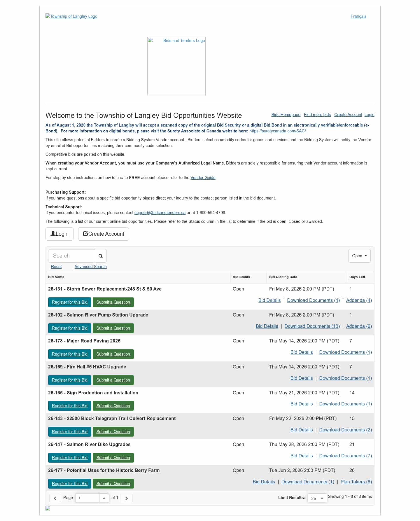Screen dimensions: 420x521
Task: Click Login in top navigation links
Action: [x=369, y=115]
